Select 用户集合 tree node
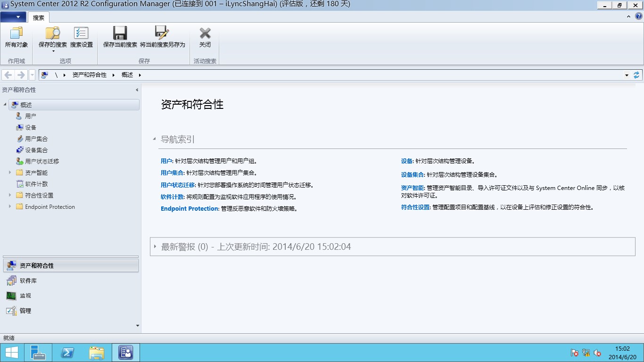This screenshot has width=644, height=362. (36, 139)
